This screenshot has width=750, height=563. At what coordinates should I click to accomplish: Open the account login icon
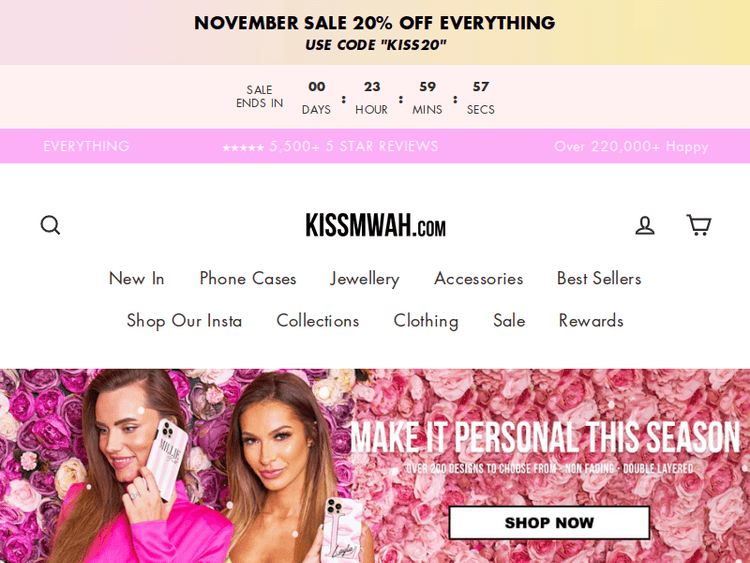645,225
